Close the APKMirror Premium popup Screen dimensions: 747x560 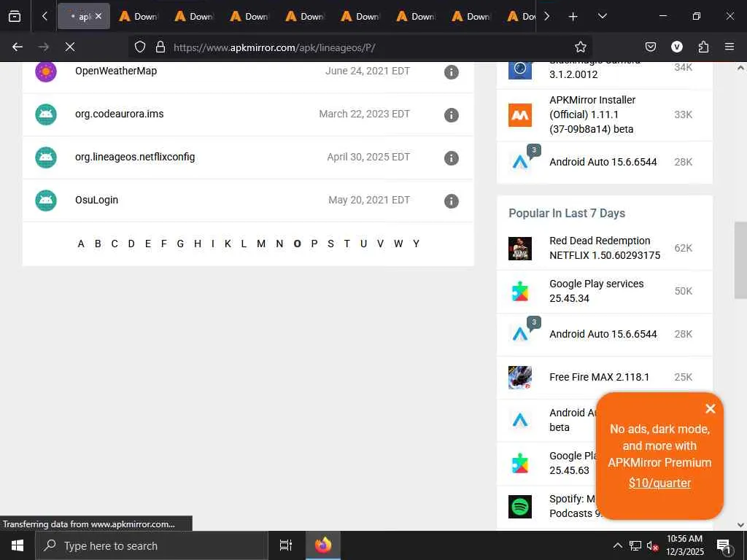tap(711, 408)
